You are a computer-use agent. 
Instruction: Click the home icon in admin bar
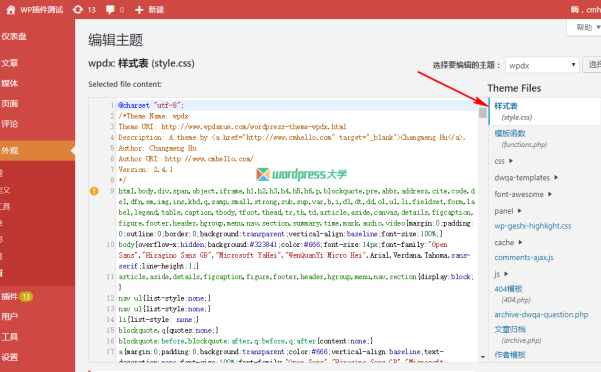point(11,10)
